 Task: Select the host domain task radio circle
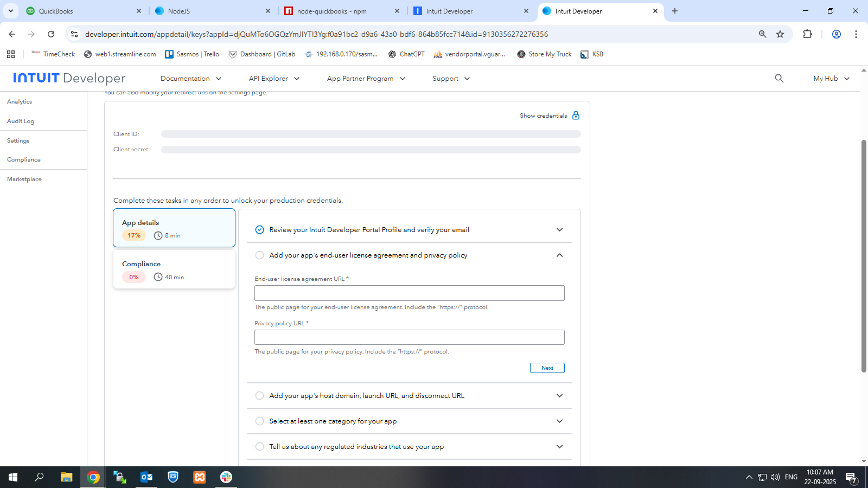pos(259,396)
